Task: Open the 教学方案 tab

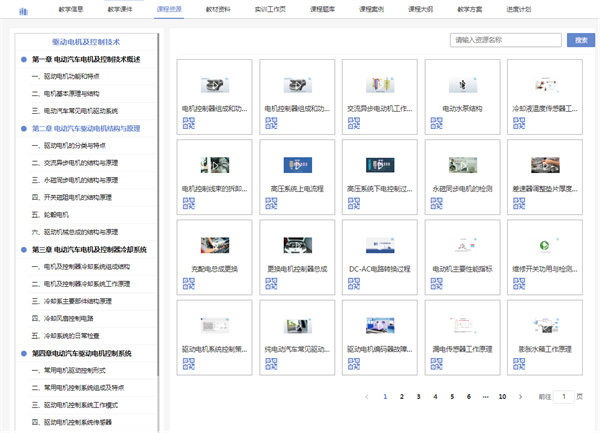Action: click(x=470, y=9)
